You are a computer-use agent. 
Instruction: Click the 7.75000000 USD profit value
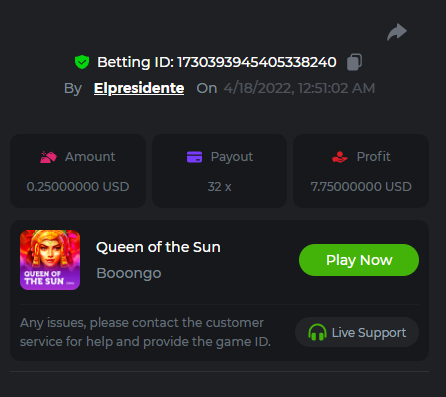[x=361, y=187]
